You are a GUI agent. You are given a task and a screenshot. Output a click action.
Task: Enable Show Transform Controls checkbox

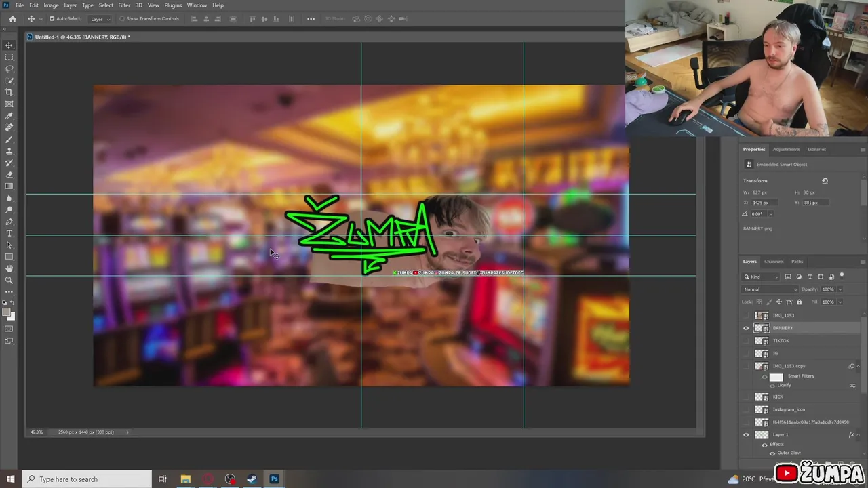point(122,19)
